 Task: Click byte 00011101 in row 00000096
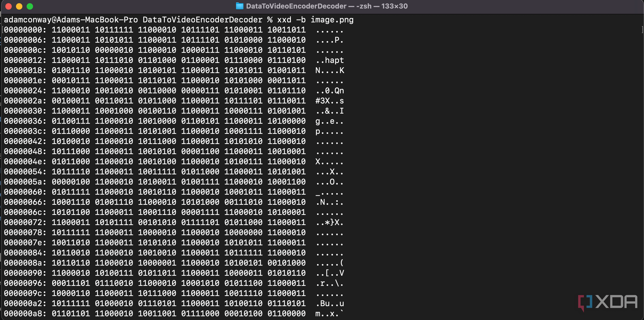[x=71, y=283]
